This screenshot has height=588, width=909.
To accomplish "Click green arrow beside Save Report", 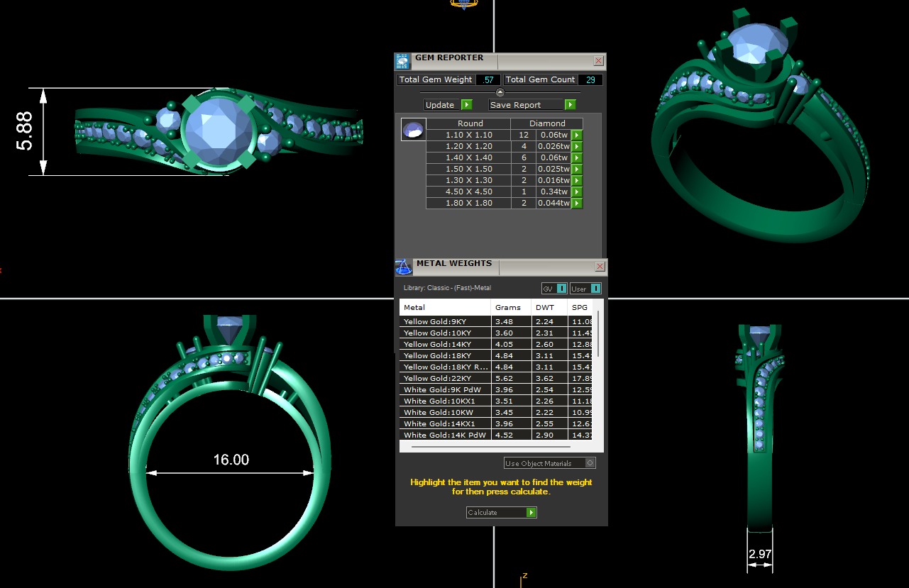I will click(571, 105).
